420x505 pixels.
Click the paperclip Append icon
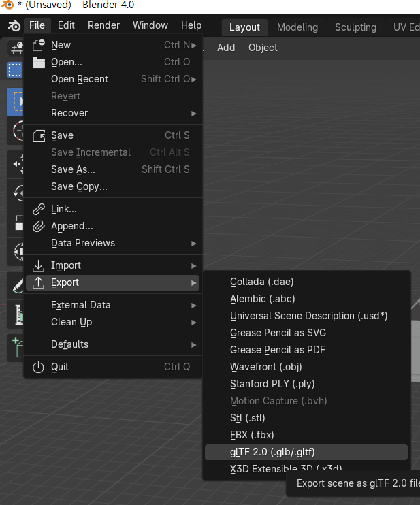click(39, 227)
